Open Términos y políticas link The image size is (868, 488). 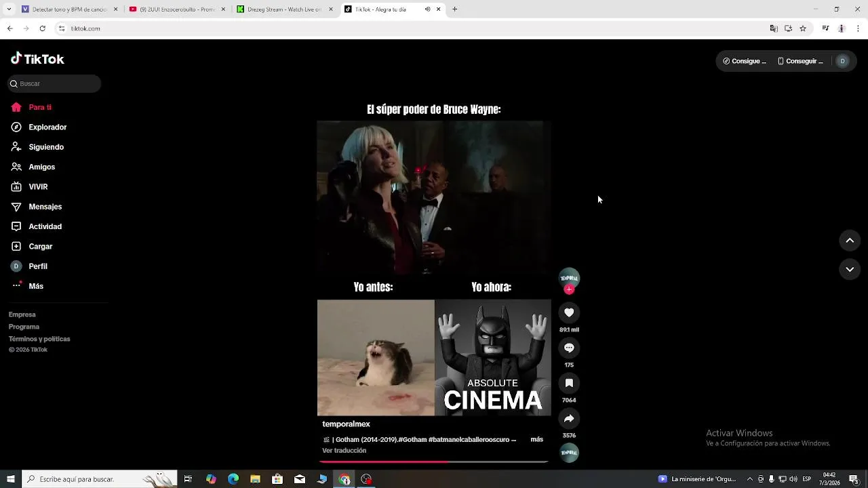point(39,339)
